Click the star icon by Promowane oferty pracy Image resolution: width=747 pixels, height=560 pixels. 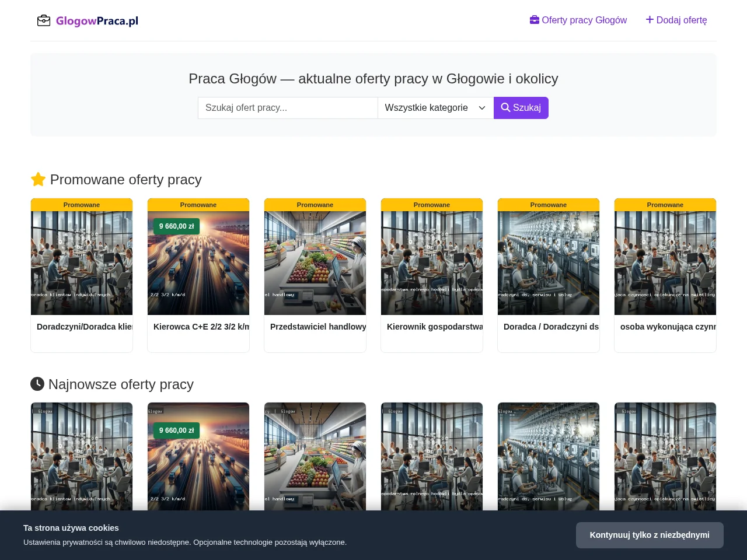click(x=38, y=180)
